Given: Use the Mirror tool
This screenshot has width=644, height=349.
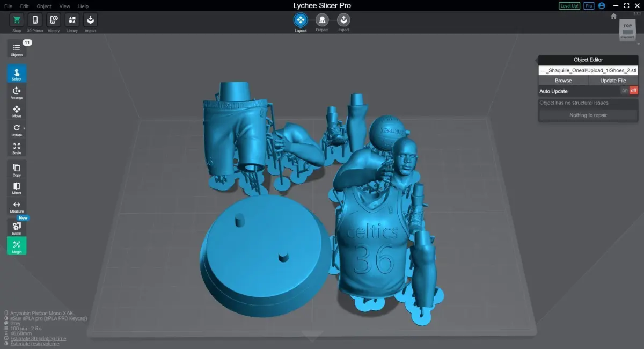Looking at the screenshot, I should pos(17,188).
